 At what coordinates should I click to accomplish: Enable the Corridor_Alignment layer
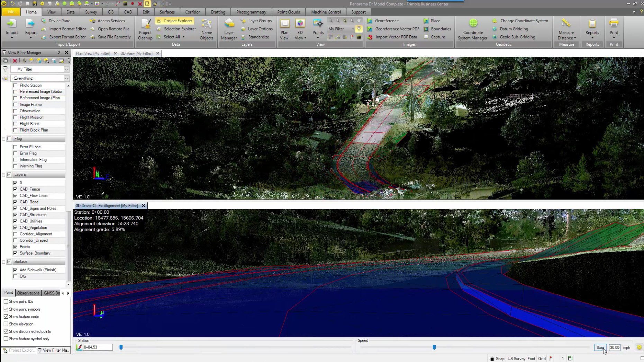click(15, 234)
